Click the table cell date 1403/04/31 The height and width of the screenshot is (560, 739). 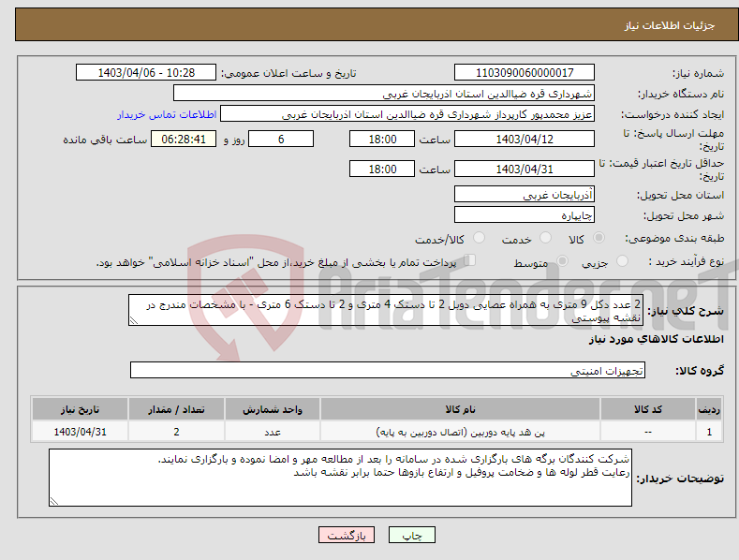coord(80,432)
